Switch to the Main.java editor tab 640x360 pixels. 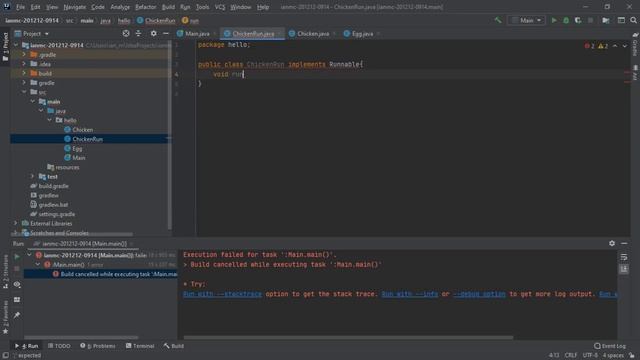point(197,33)
